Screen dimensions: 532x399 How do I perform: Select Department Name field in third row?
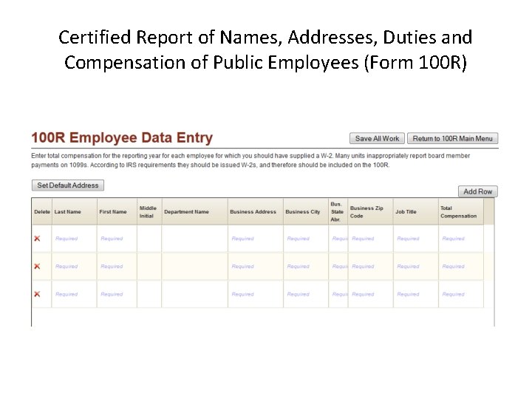[x=195, y=294]
